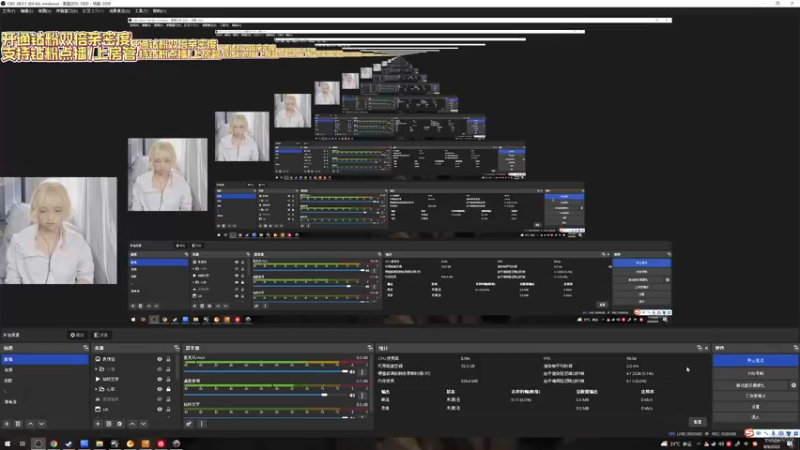Expand the locked group in Sources list
The height and width of the screenshot is (450, 800).
96,389
